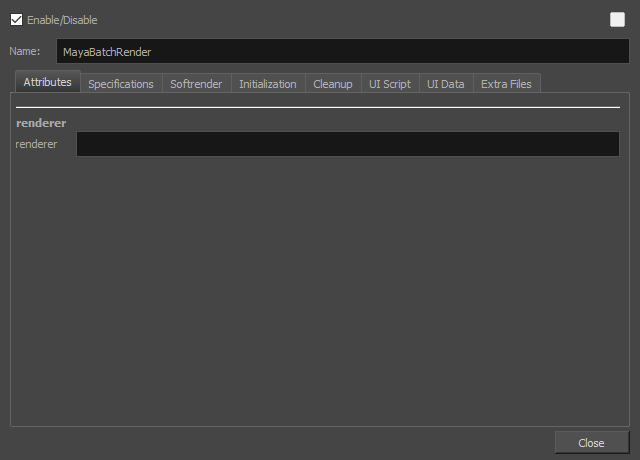The height and width of the screenshot is (460, 640).
Task: Click the empty renderer input field
Action: click(x=348, y=144)
